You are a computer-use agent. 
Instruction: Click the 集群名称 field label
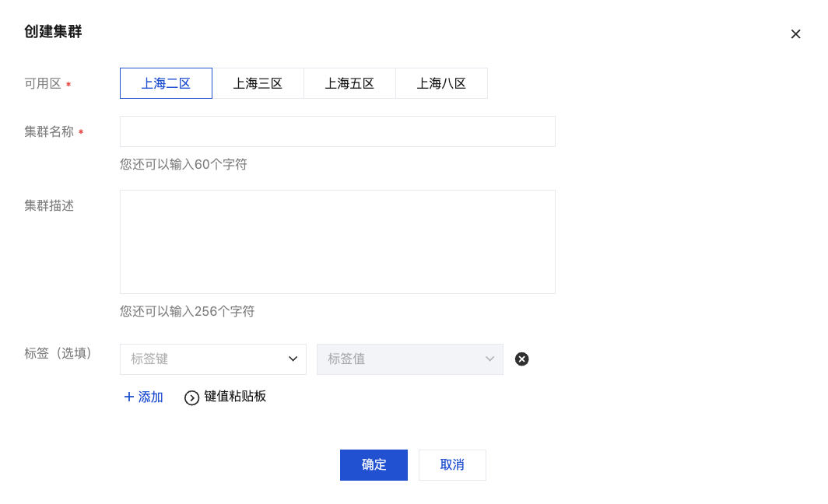(49, 132)
